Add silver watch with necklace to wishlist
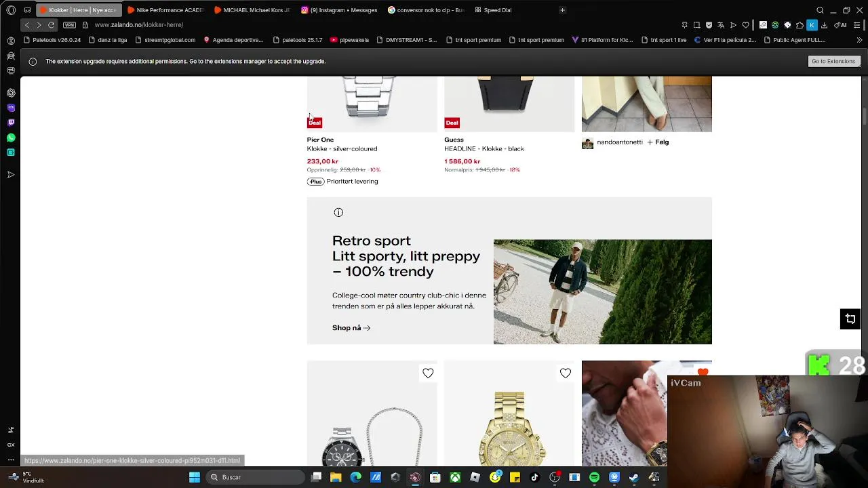This screenshot has height=488, width=868. (x=428, y=373)
